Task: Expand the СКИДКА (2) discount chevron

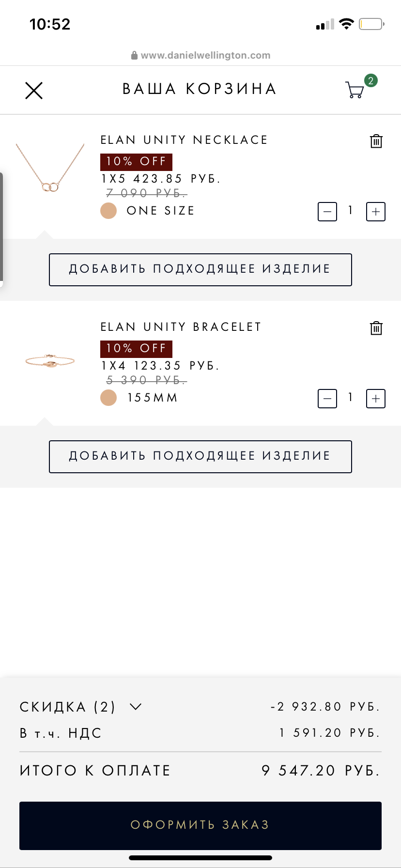Action: [x=136, y=707]
